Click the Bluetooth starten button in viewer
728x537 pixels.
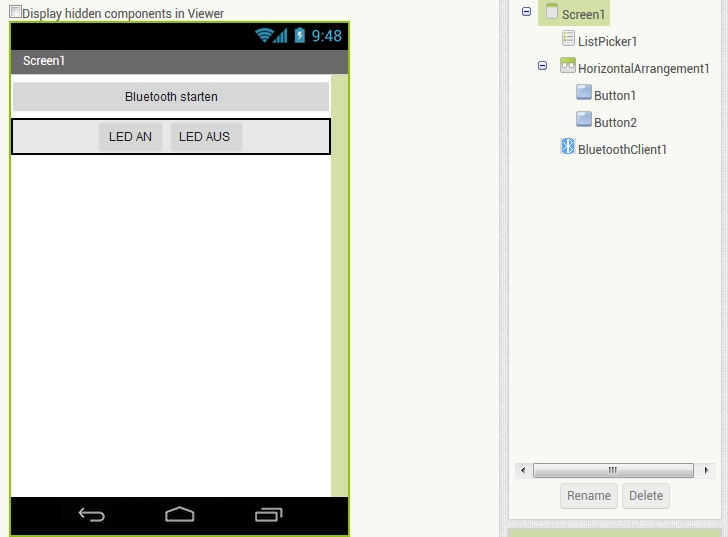(171, 97)
